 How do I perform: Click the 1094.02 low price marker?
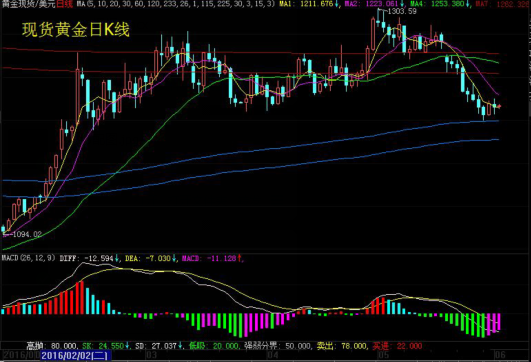[26, 234]
